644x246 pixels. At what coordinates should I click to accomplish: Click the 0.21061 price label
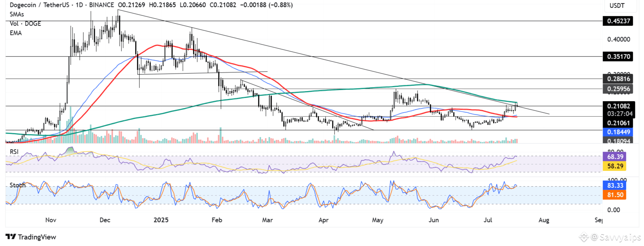point(618,123)
